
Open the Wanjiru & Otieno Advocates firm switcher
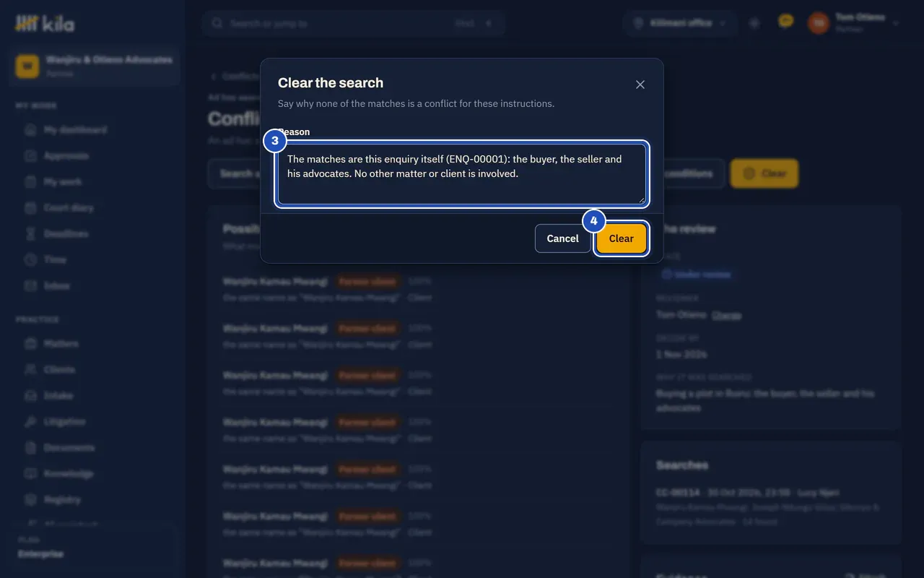pyautogui.click(x=95, y=66)
